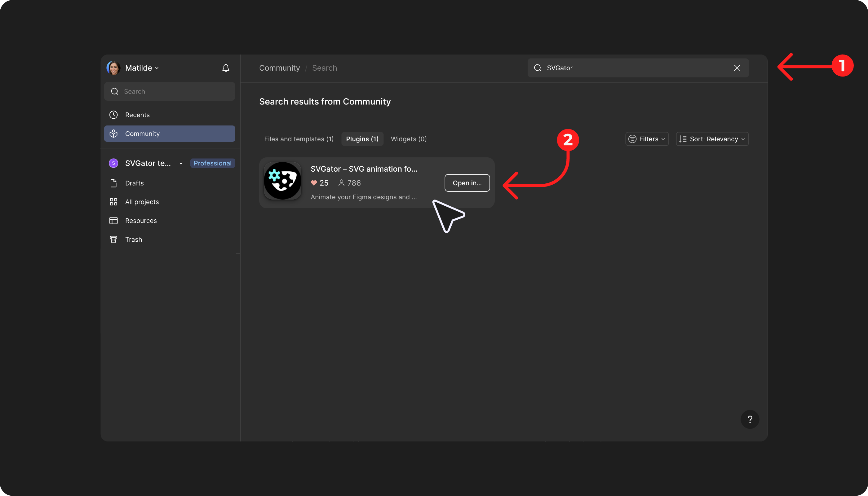Select the Plugins tab
Image resolution: width=868 pixels, height=496 pixels.
(362, 139)
